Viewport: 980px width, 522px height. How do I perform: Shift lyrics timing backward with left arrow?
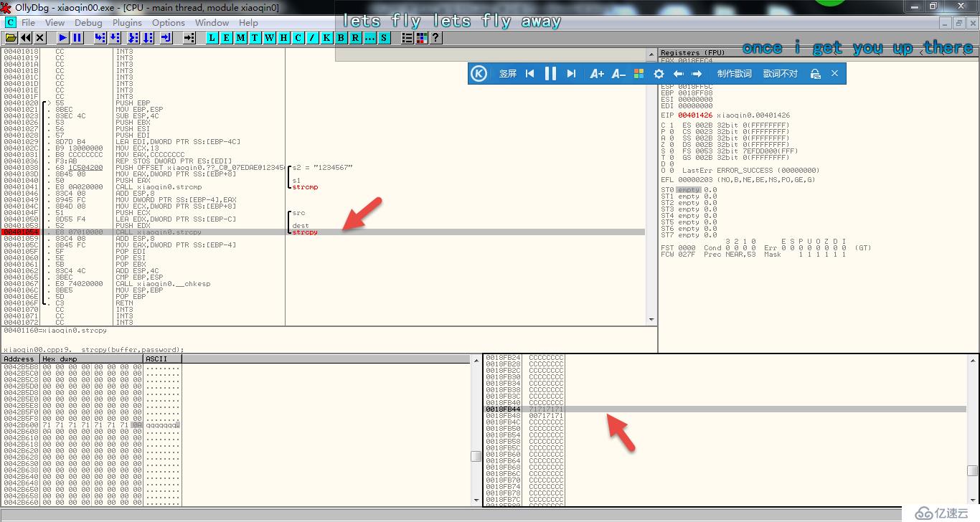pyautogui.click(x=678, y=73)
